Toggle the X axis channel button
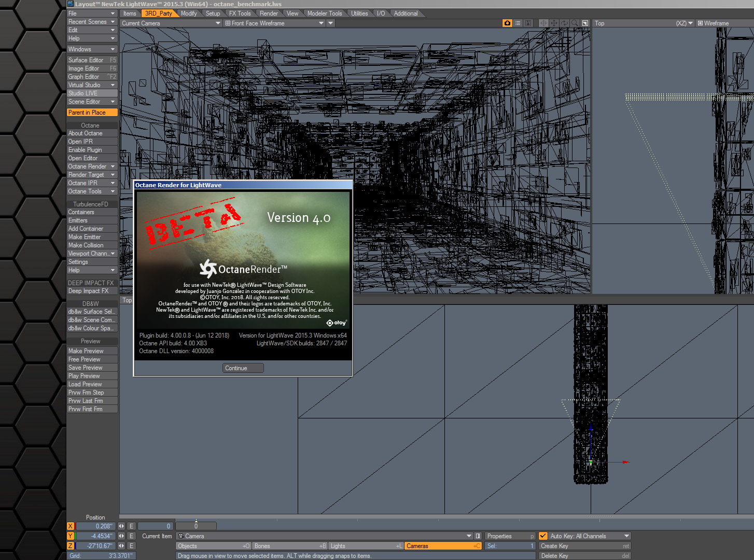This screenshot has width=754, height=560. tap(71, 526)
